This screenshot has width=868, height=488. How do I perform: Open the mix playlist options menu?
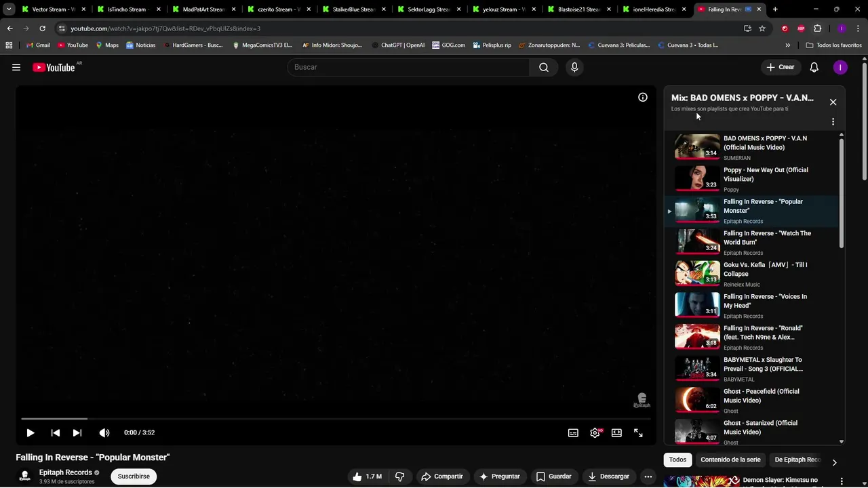click(x=833, y=122)
